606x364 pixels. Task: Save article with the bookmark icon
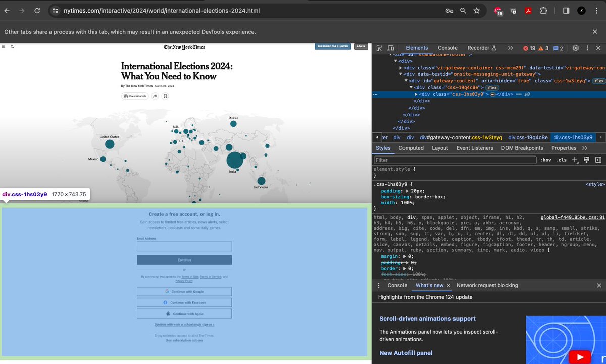166,96
